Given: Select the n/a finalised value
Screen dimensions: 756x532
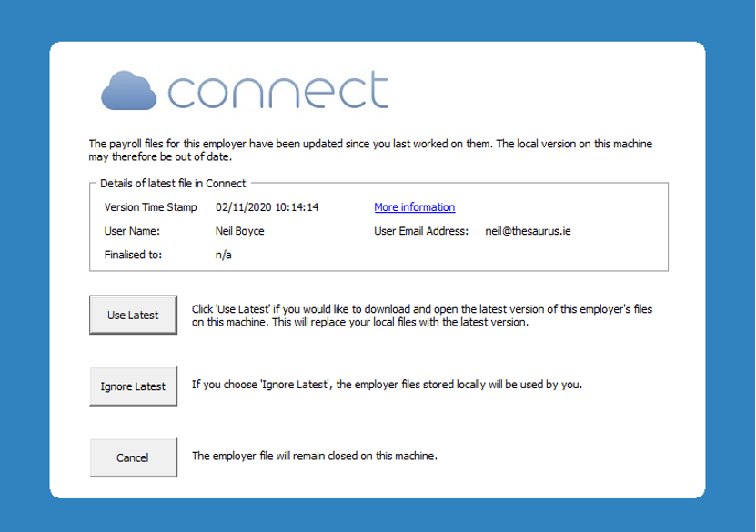Looking at the screenshot, I should pos(224,255).
